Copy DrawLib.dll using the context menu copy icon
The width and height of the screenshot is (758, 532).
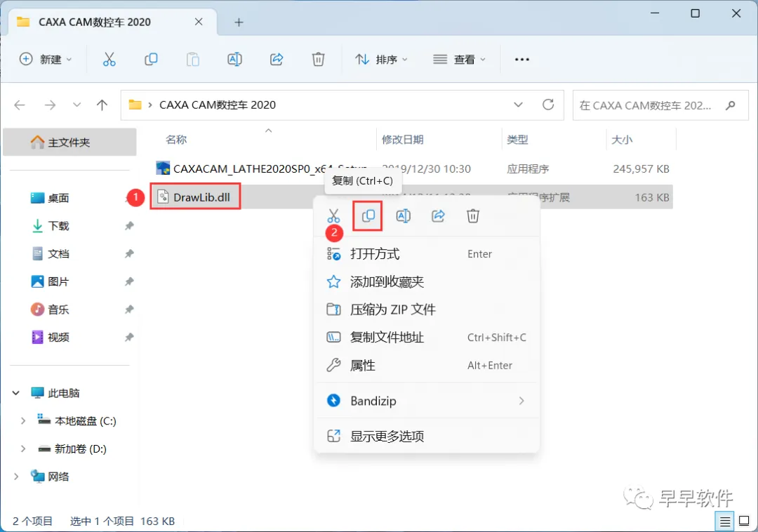[x=368, y=215]
